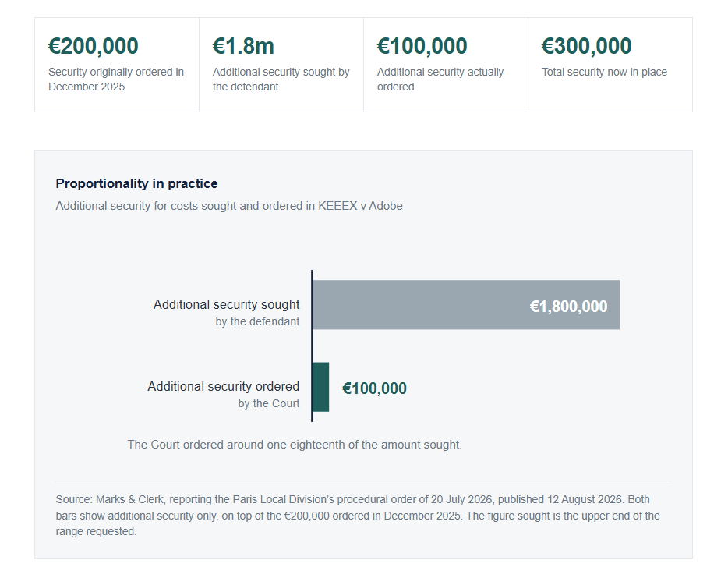Select the €300,000 total security figure
This screenshot has width=728, height=571.
tap(586, 46)
